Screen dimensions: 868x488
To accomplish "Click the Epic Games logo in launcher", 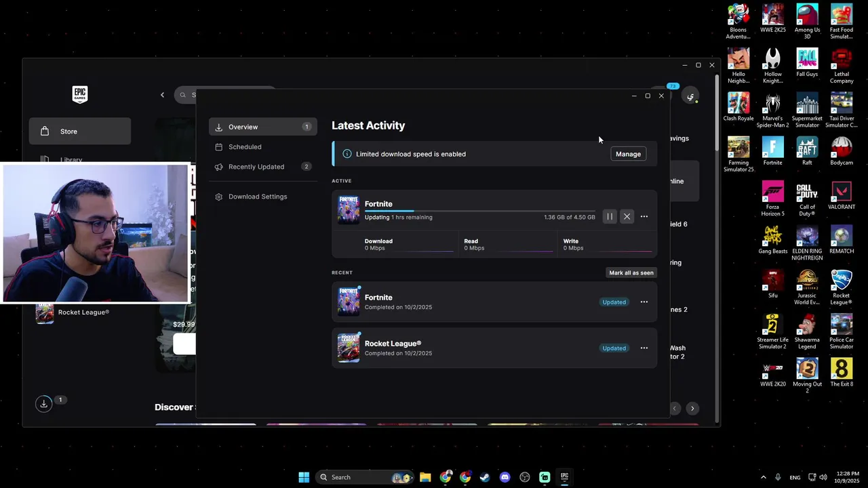I will [80, 94].
